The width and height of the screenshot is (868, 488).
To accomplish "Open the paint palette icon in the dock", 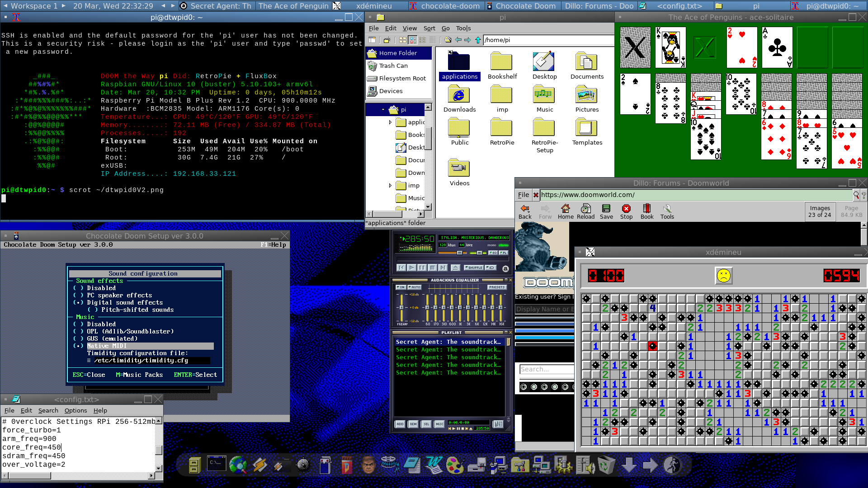I will 455,465.
